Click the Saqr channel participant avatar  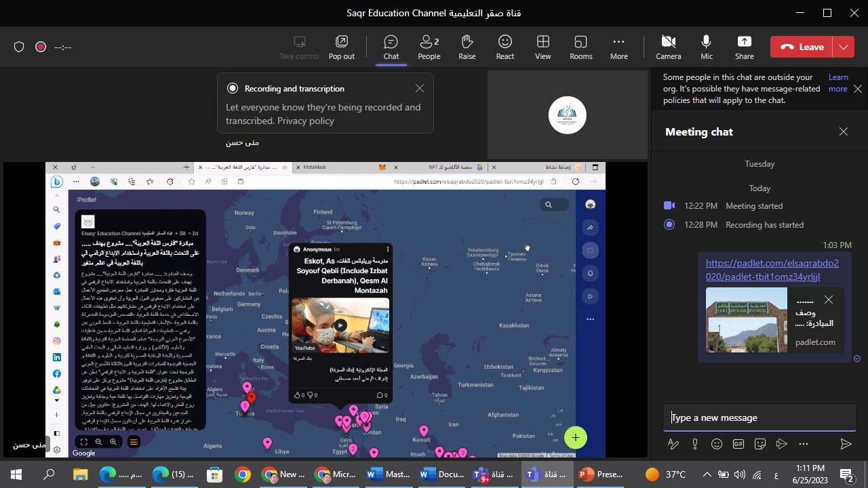[x=567, y=115]
